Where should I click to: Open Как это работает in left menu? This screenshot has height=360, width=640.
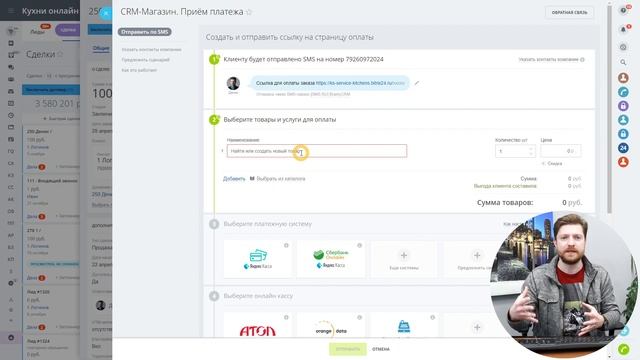[139, 70]
